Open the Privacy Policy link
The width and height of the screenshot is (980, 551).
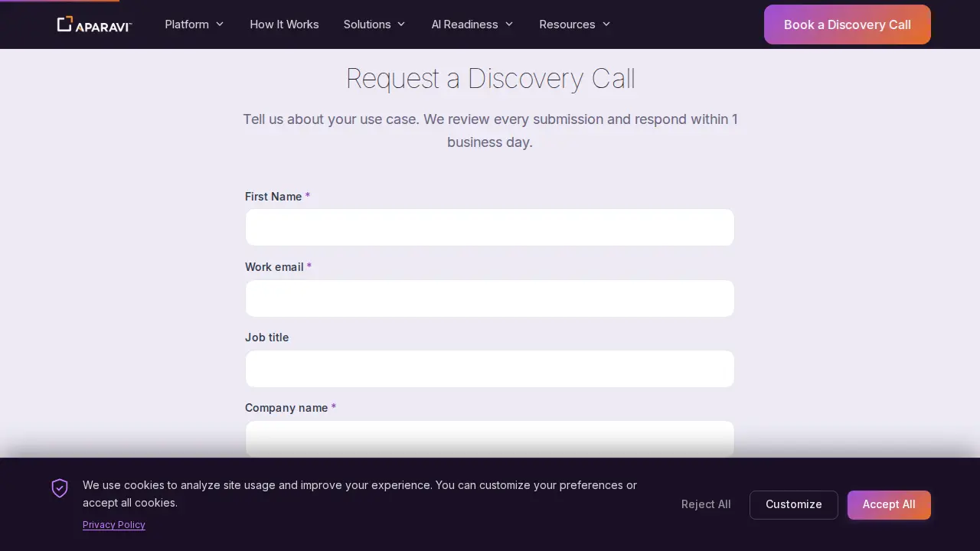[x=114, y=525]
